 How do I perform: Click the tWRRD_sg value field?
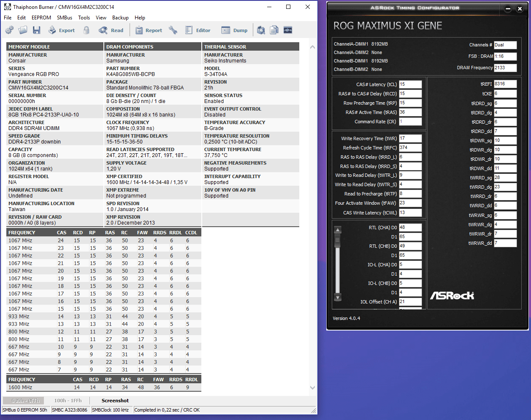point(505,178)
